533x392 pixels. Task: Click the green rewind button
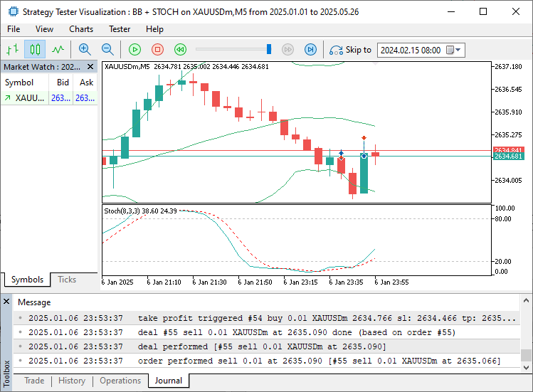click(180, 49)
